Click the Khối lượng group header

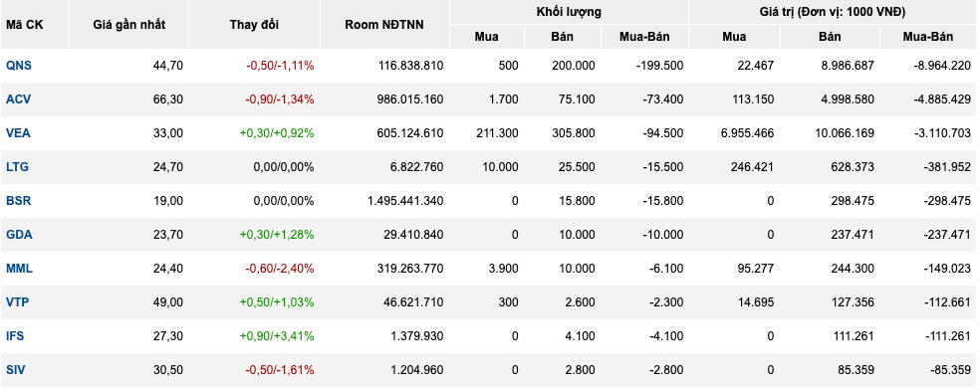tap(569, 12)
